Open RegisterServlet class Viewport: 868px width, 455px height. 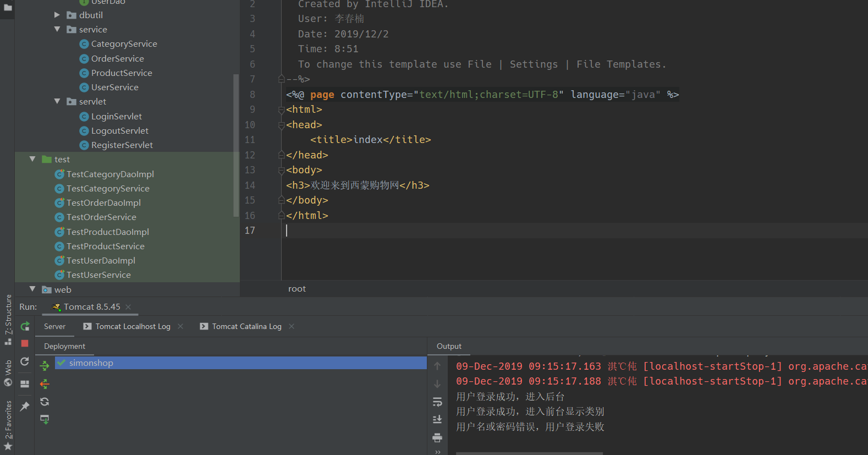122,145
